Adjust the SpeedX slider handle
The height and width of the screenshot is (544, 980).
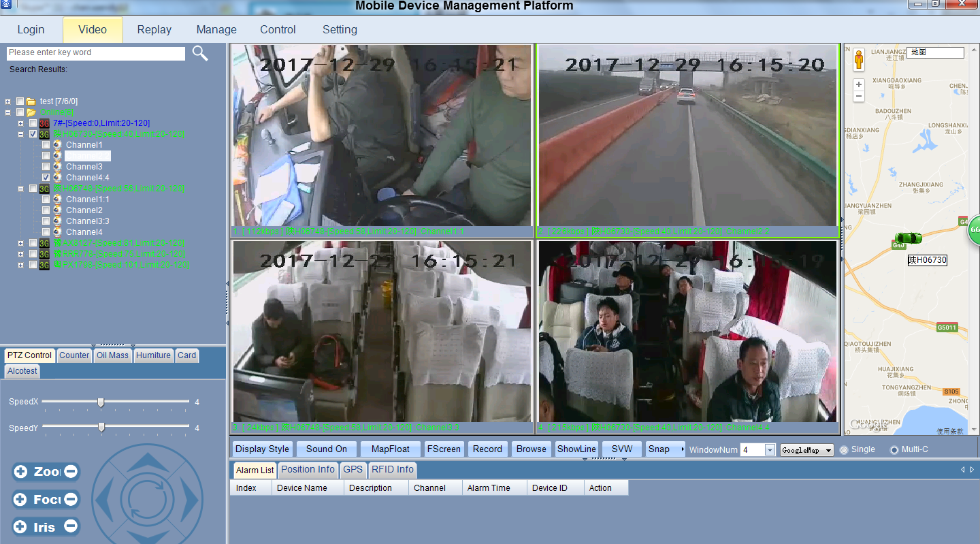pos(101,402)
